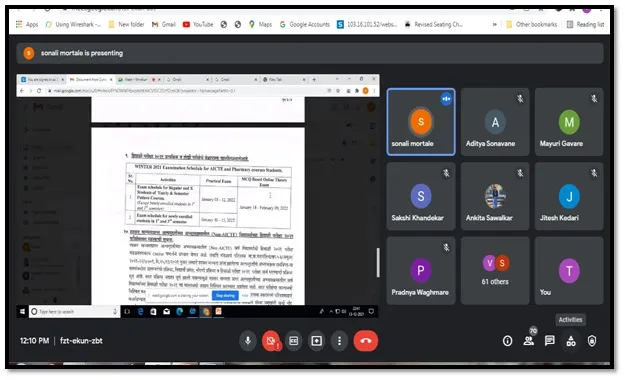
Task: Open Revised Seating Ch bookmark
Action: [x=434, y=24]
